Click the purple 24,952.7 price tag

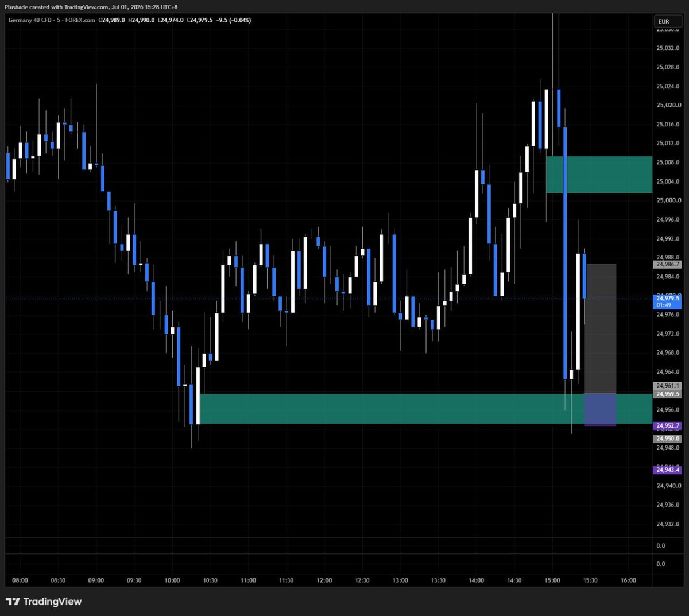click(668, 426)
